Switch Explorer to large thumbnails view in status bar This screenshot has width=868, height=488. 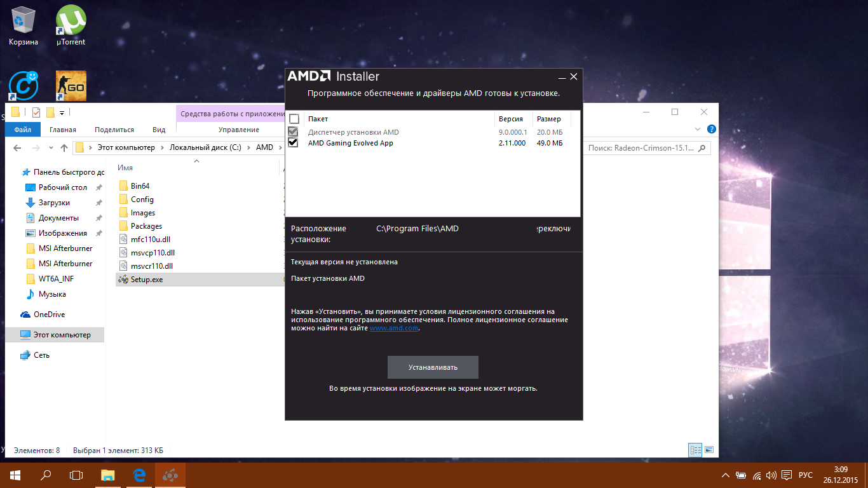pyautogui.click(x=709, y=450)
